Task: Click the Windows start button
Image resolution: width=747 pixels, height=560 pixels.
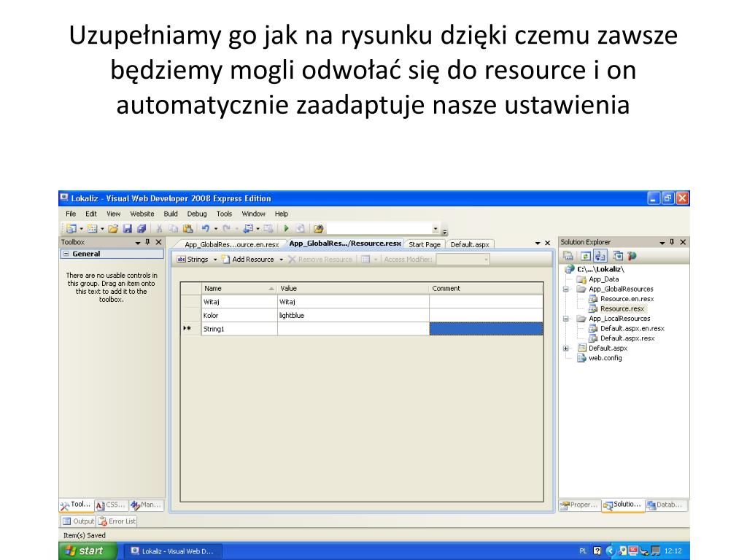Action: 88,551
